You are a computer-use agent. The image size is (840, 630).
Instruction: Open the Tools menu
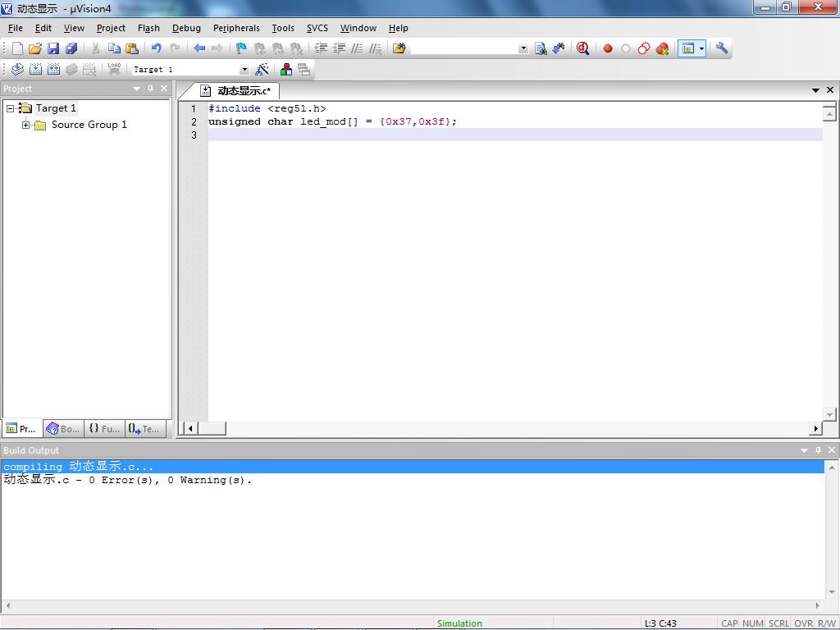283,28
